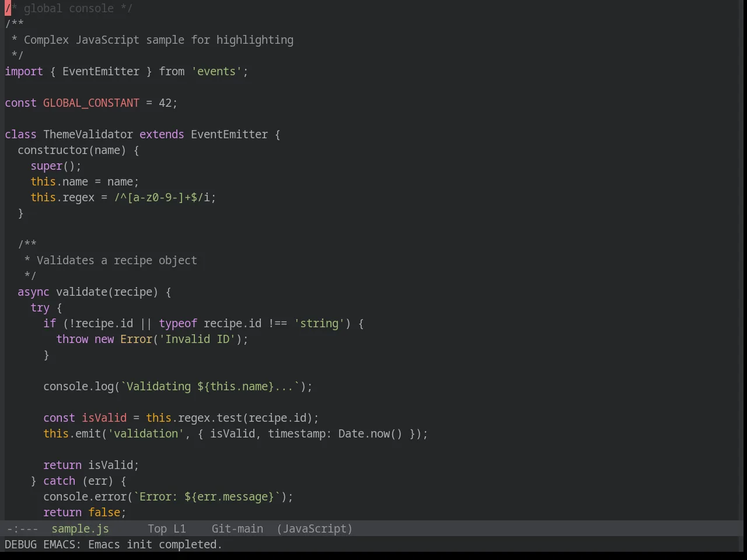Click 'Date.now()' in emit call
This screenshot has width=747, height=560.
coord(371,433)
